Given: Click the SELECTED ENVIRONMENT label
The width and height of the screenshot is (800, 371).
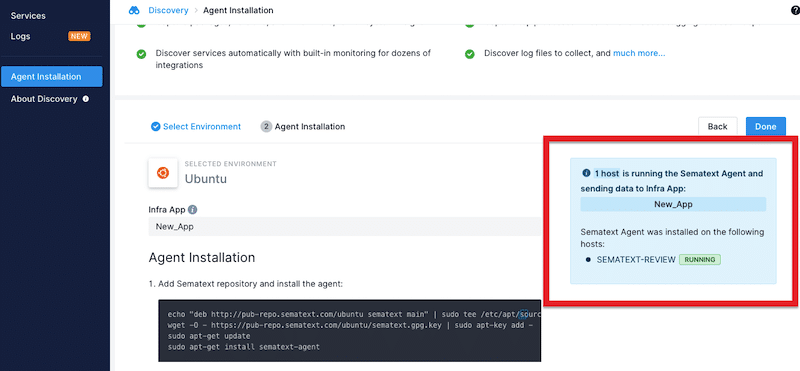Looking at the screenshot, I should [x=231, y=164].
